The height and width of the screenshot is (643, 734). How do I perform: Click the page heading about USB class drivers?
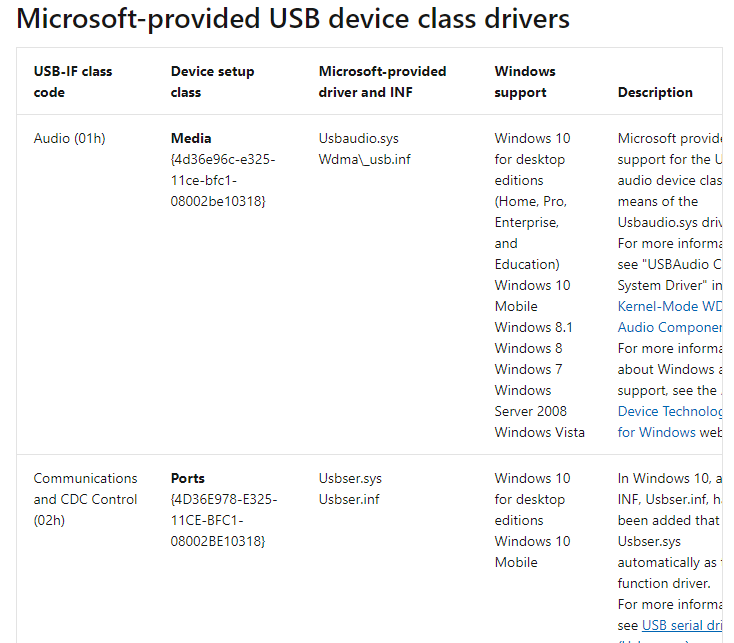(293, 18)
